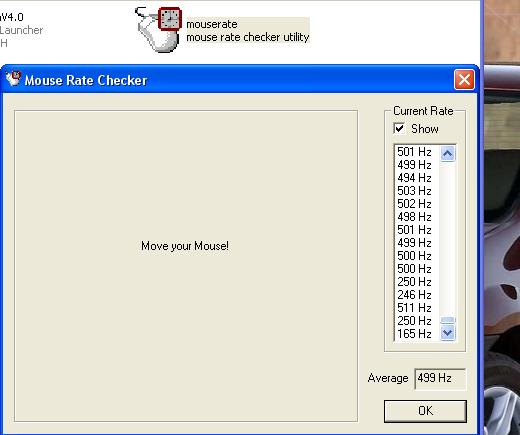Click the rate list scroll down arrow
The height and width of the screenshot is (435, 520).
click(447, 333)
